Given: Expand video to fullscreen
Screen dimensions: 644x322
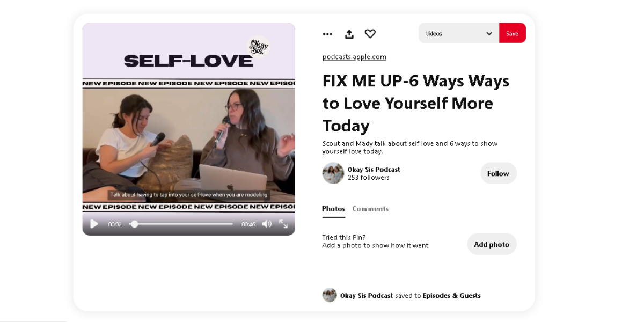Looking at the screenshot, I should [x=283, y=224].
